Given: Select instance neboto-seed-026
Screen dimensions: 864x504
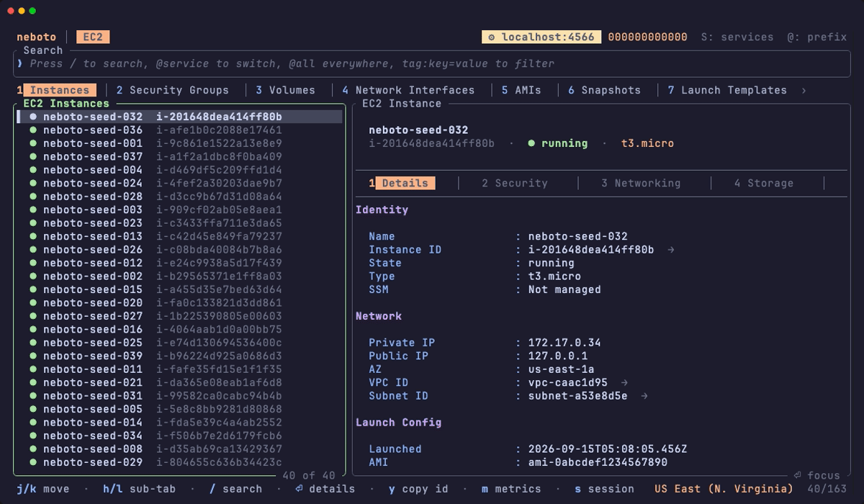Looking at the screenshot, I should coord(179,250).
